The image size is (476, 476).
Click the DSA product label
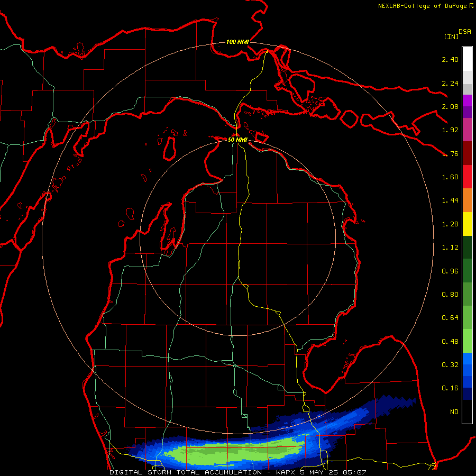tap(465, 32)
